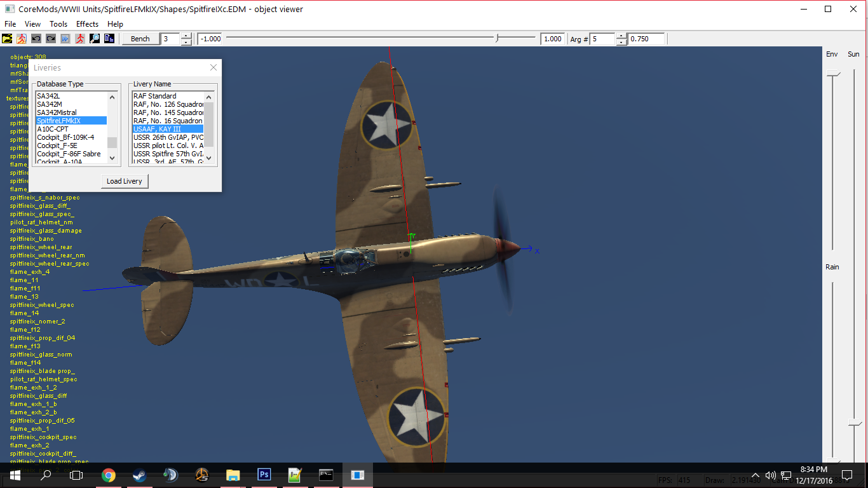868x488 pixels.
Task: Click the volume icon in system tray
Action: (771, 475)
